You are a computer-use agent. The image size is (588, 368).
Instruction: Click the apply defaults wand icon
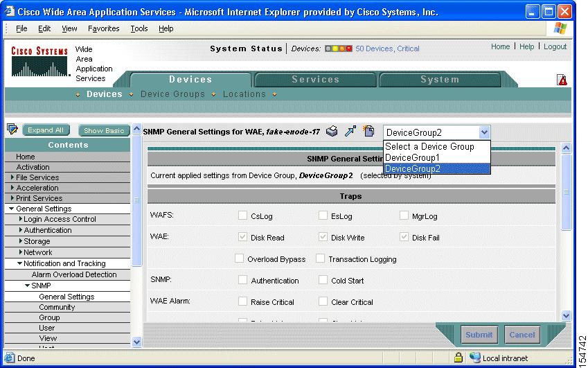pyautogui.click(x=350, y=132)
